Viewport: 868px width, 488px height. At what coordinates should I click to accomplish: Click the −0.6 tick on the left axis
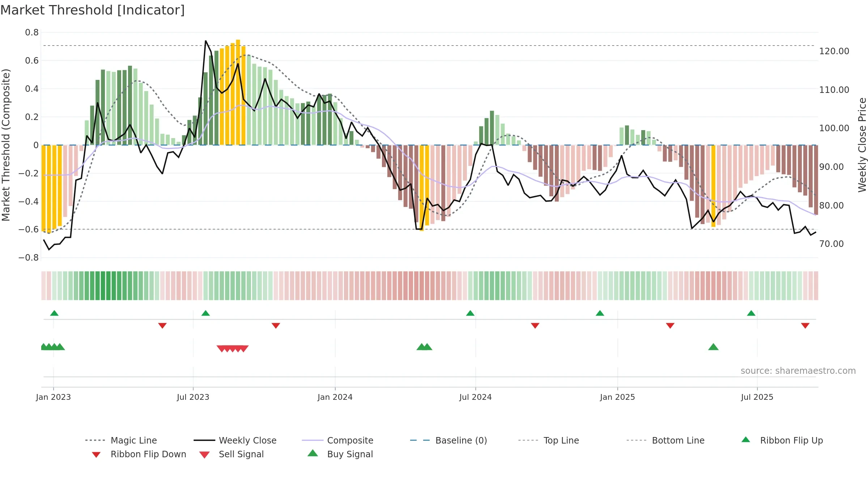tap(29, 230)
